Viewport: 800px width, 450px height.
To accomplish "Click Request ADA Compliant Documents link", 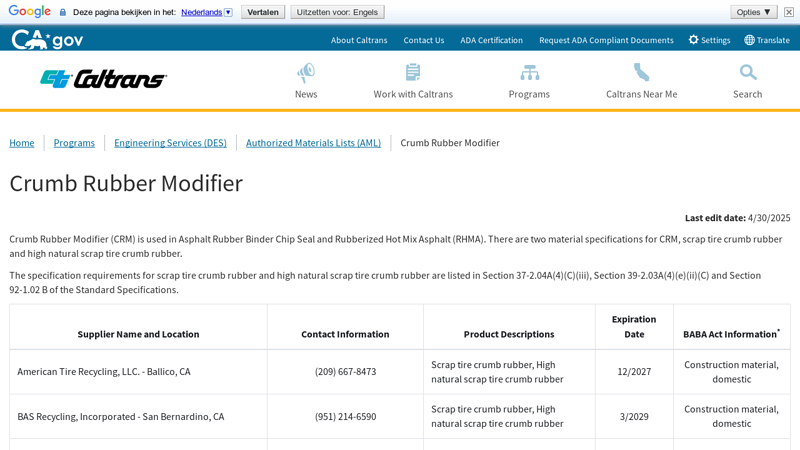I will coord(606,40).
